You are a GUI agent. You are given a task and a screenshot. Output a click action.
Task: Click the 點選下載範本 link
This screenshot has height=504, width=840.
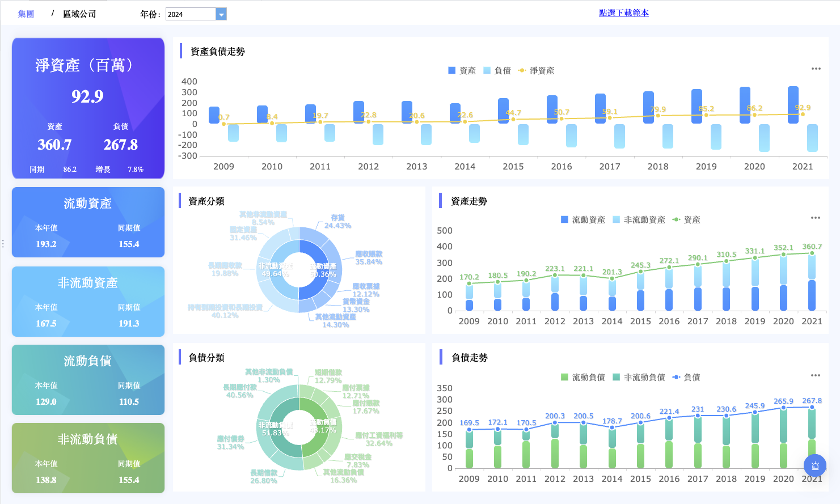624,12
